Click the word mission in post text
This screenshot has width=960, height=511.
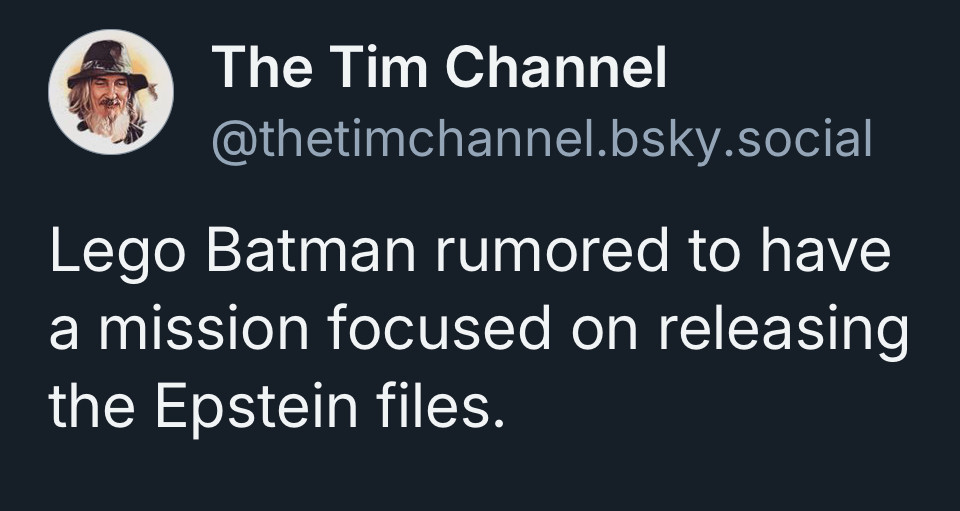click(x=204, y=328)
